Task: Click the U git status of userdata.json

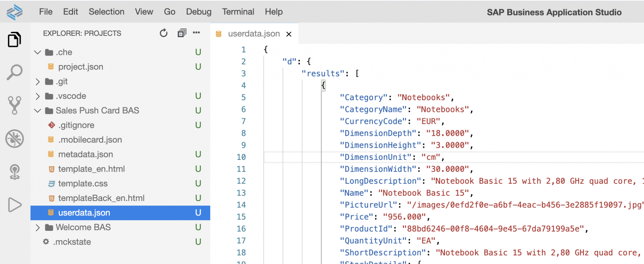Action: coord(198,213)
